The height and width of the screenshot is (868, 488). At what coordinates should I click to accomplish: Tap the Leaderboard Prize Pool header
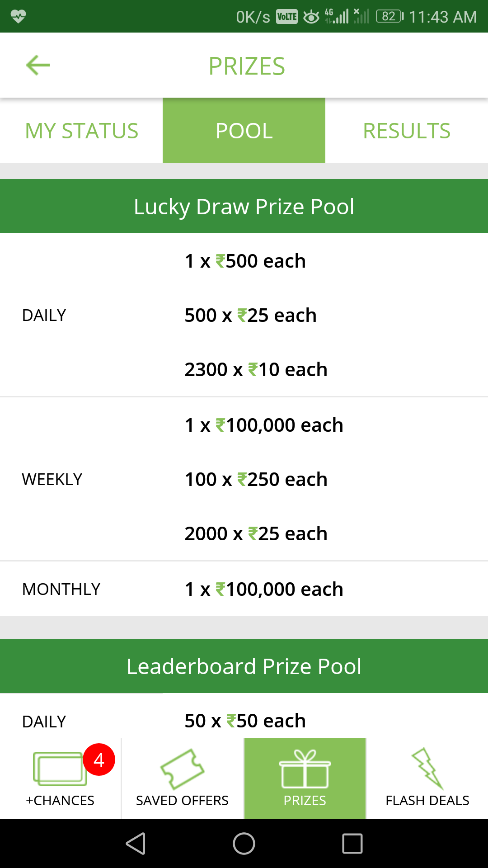244,666
